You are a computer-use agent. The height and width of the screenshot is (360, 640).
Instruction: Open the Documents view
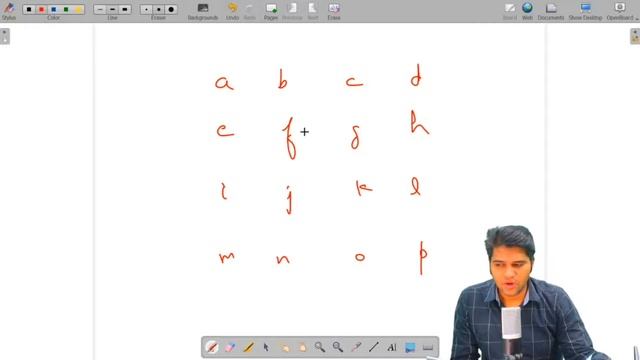pos(551,11)
